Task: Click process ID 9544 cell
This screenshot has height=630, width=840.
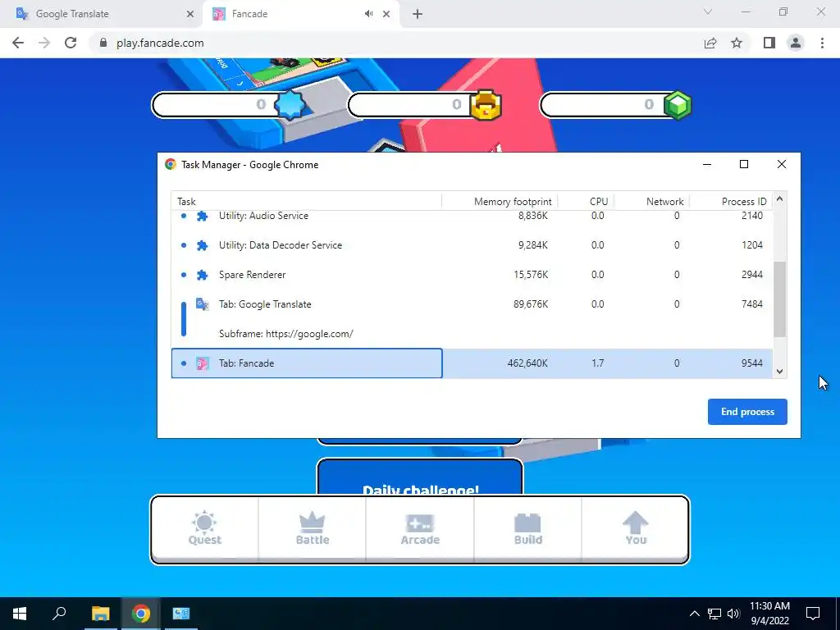Action: click(751, 363)
